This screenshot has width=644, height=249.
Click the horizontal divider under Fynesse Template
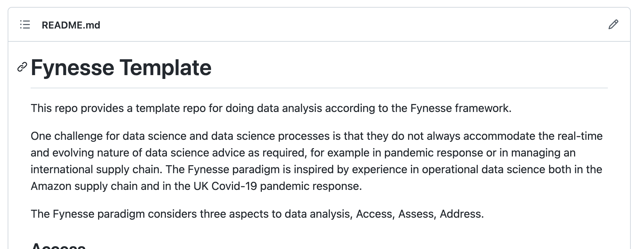[x=319, y=88]
